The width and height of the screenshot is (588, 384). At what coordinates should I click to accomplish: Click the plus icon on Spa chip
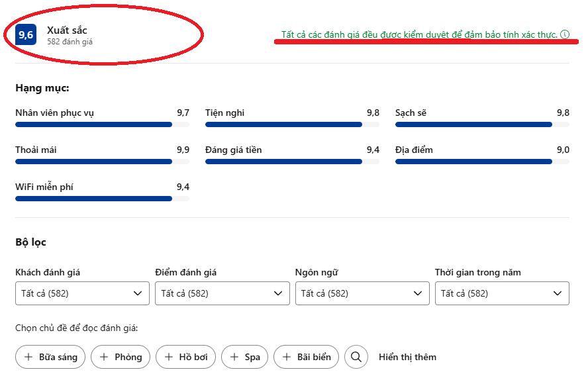point(234,357)
